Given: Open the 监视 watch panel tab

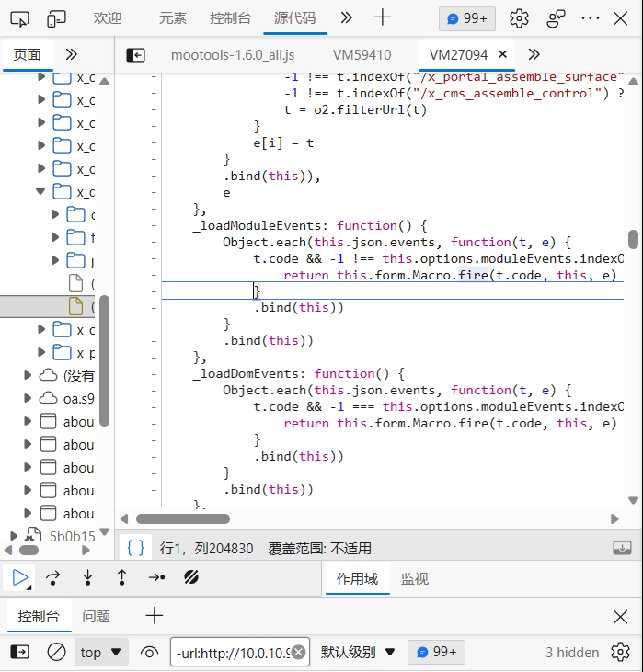Looking at the screenshot, I should [414, 578].
